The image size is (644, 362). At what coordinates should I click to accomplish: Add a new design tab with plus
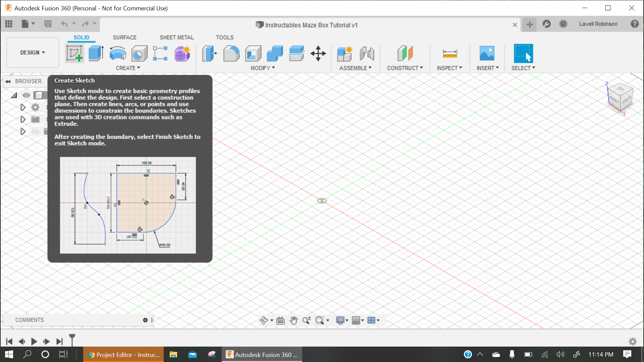(530, 24)
